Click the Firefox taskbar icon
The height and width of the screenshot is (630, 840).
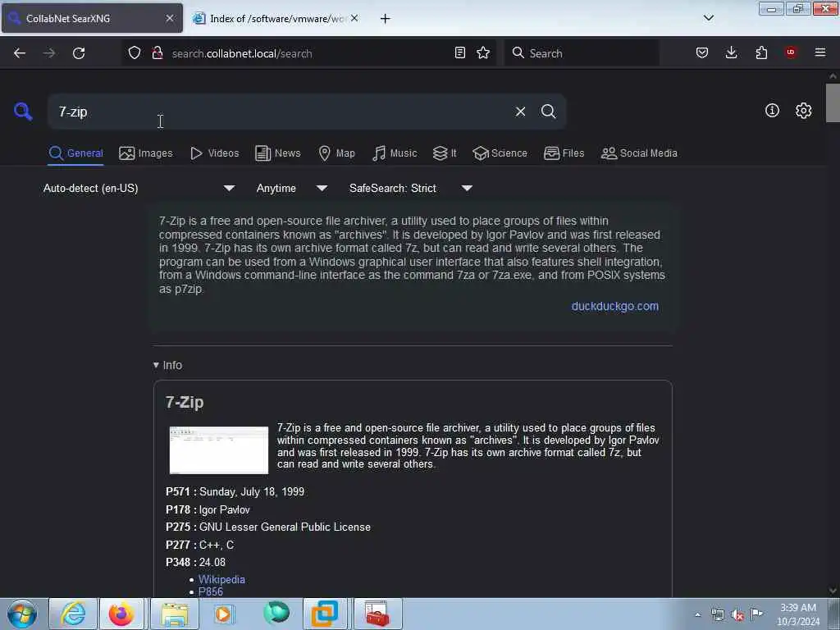[121, 614]
